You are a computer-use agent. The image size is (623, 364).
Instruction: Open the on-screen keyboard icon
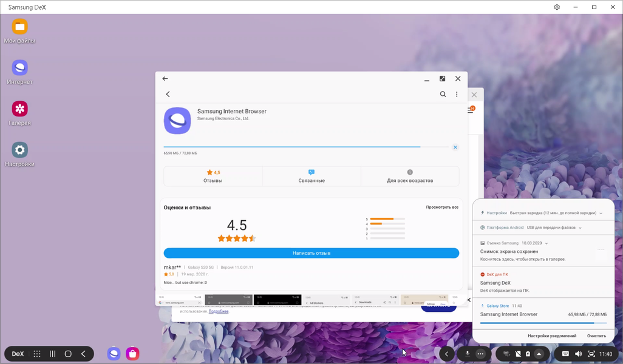(x=565, y=354)
